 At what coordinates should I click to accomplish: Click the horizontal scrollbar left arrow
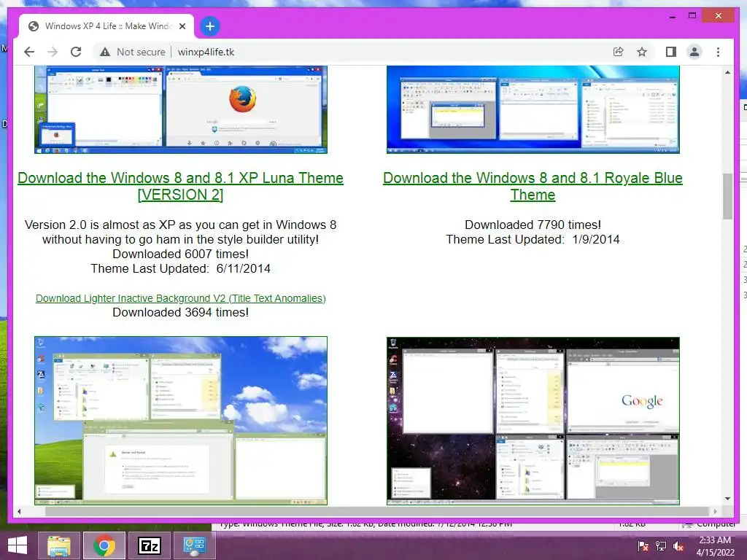[x=18, y=511]
